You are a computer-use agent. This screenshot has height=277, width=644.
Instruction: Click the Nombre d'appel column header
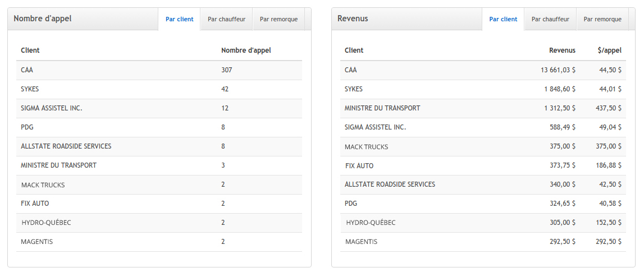pyautogui.click(x=246, y=50)
